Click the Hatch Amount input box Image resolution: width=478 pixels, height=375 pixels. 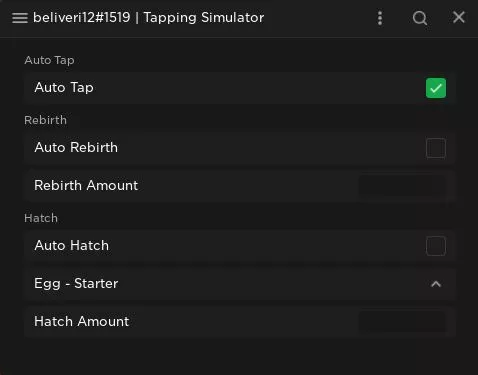tap(402, 322)
